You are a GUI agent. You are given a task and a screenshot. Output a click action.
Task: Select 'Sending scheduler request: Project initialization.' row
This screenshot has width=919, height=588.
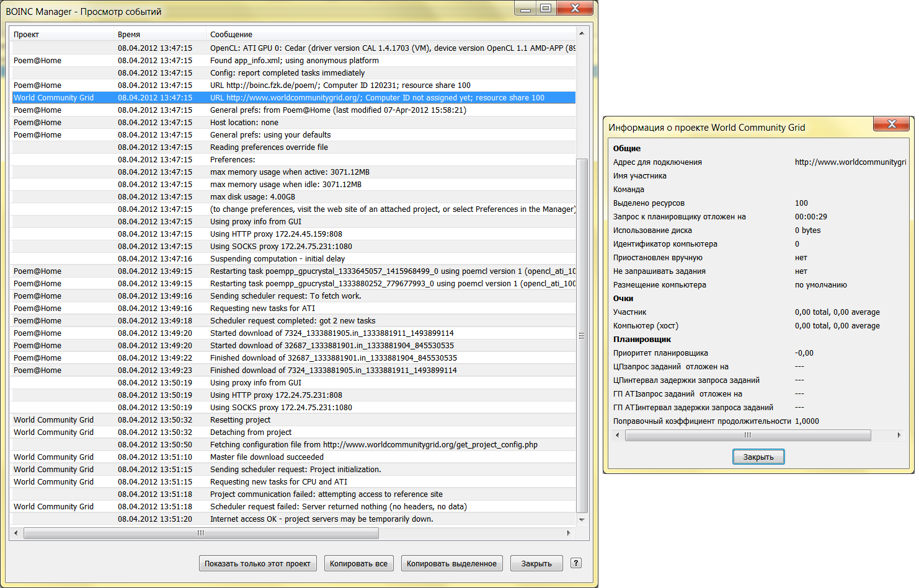pyautogui.click(x=293, y=469)
